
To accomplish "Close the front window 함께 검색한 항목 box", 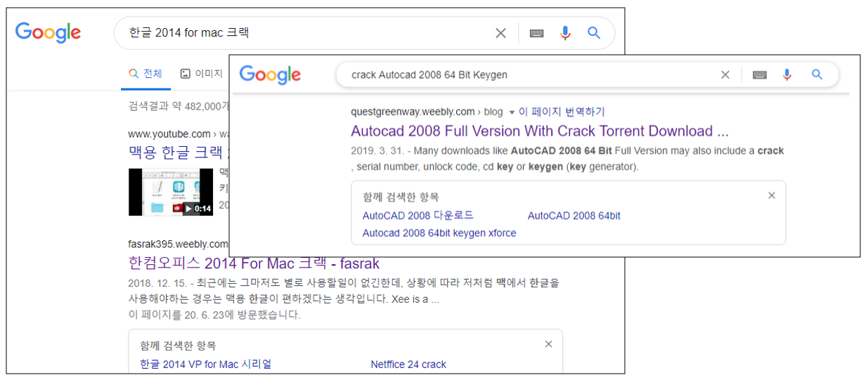I will pos(772,195).
